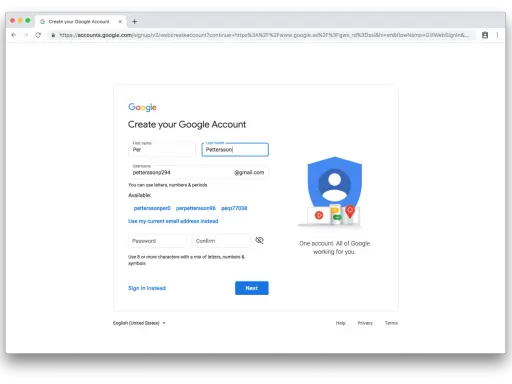Go back using the browser back arrow
The width and height of the screenshot is (512, 384).
tap(13, 35)
